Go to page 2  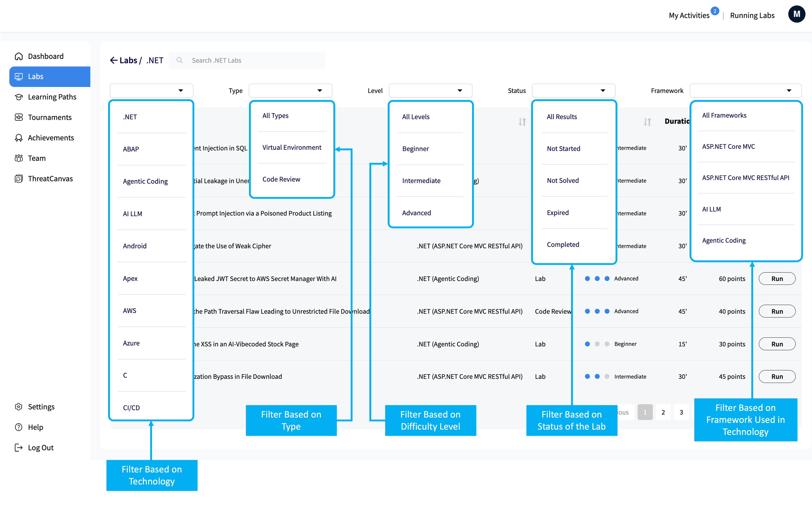pyautogui.click(x=663, y=412)
